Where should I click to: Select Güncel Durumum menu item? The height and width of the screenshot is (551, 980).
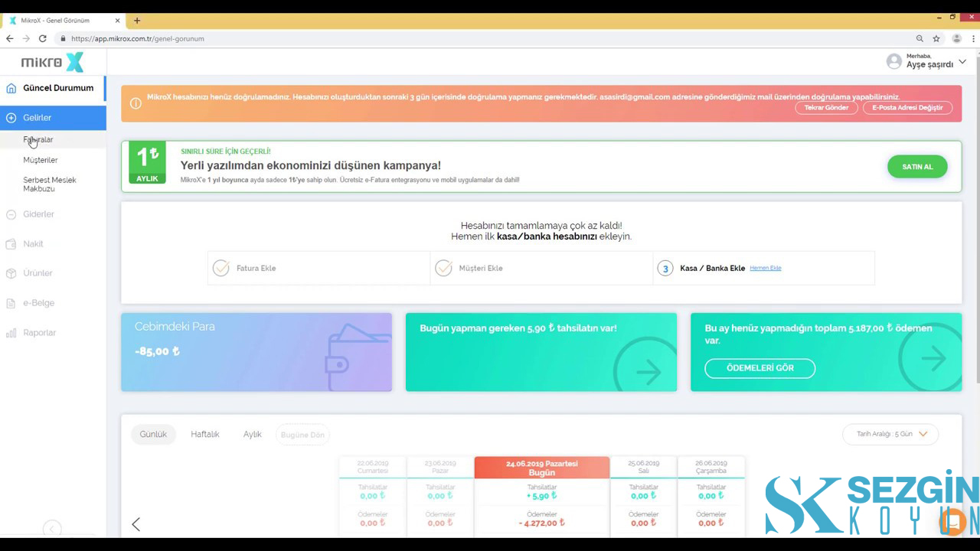[x=53, y=88]
